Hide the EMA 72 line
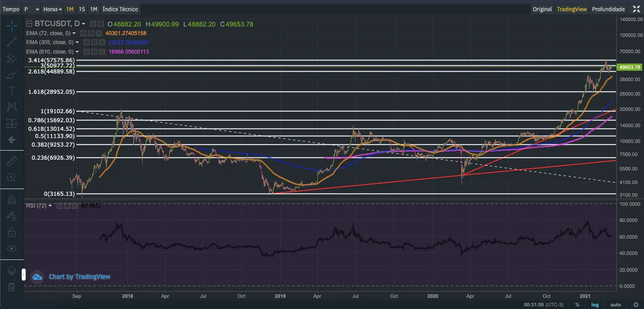 (84, 33)
